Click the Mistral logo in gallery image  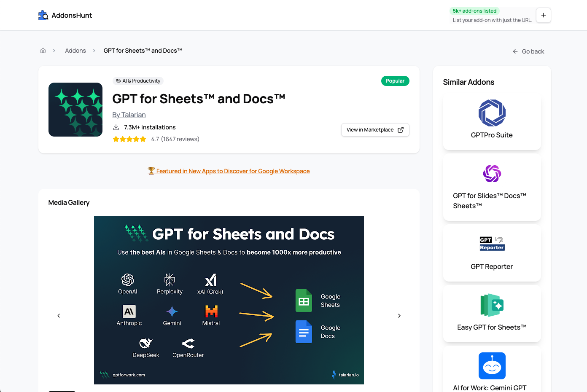pyautogui.click(x=211, y=311)
